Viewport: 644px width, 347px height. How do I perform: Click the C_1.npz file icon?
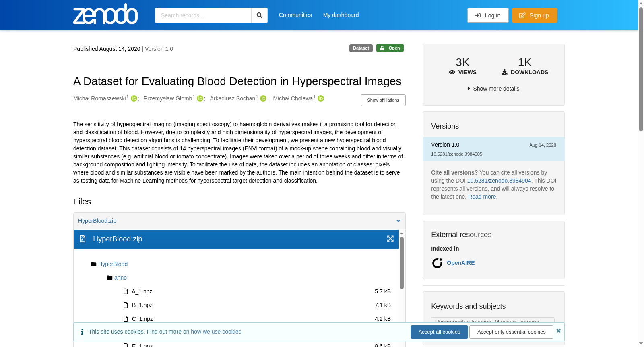(126, 319)
